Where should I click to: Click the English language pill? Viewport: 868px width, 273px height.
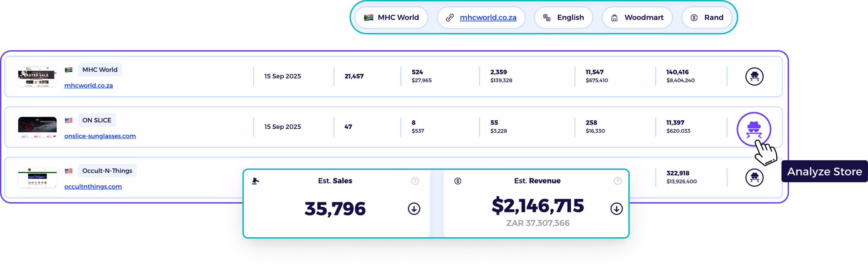(563, 18)
